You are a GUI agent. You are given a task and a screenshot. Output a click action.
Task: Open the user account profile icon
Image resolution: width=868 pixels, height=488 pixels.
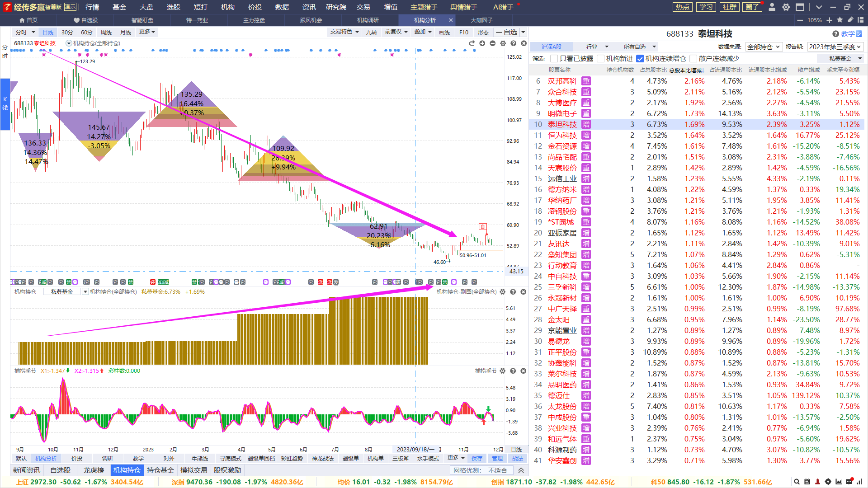click(772, 7)
